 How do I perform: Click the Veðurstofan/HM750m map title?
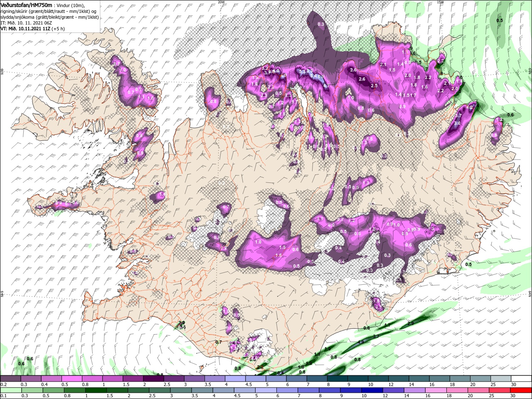point(27,5)
